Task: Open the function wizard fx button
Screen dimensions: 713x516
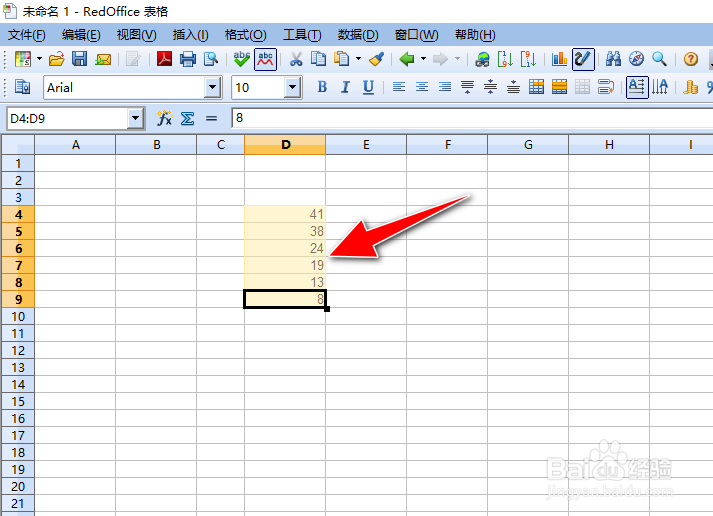Action: [x=164, y=119]
